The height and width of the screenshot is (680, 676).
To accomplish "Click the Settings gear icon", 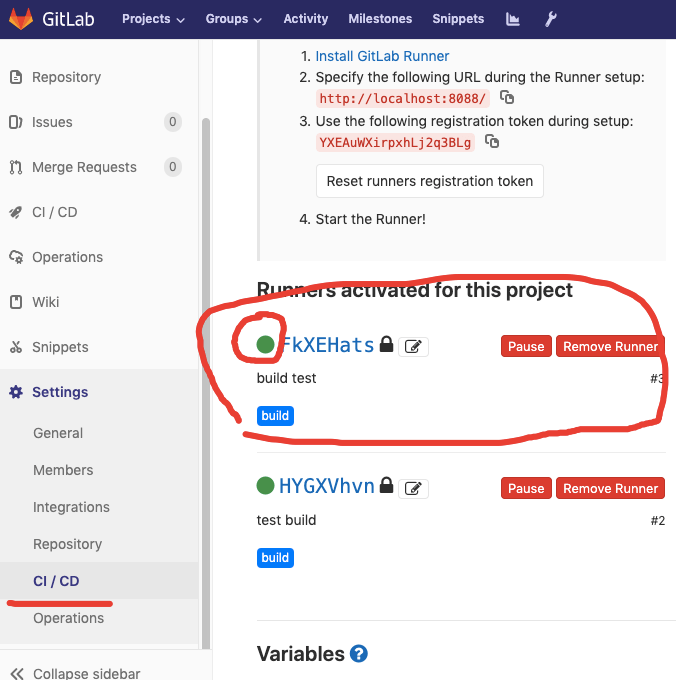I will click(16, 392).
